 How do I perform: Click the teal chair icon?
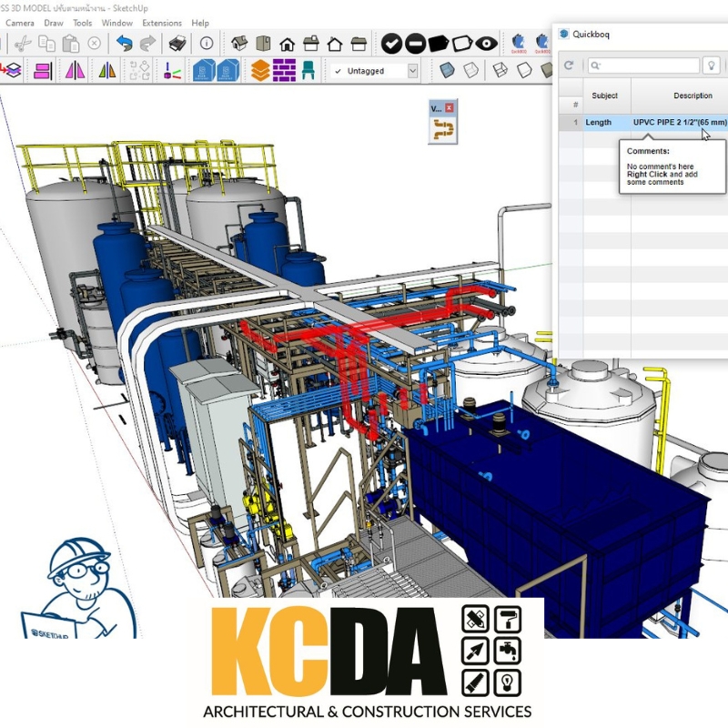tap(308, 71)
